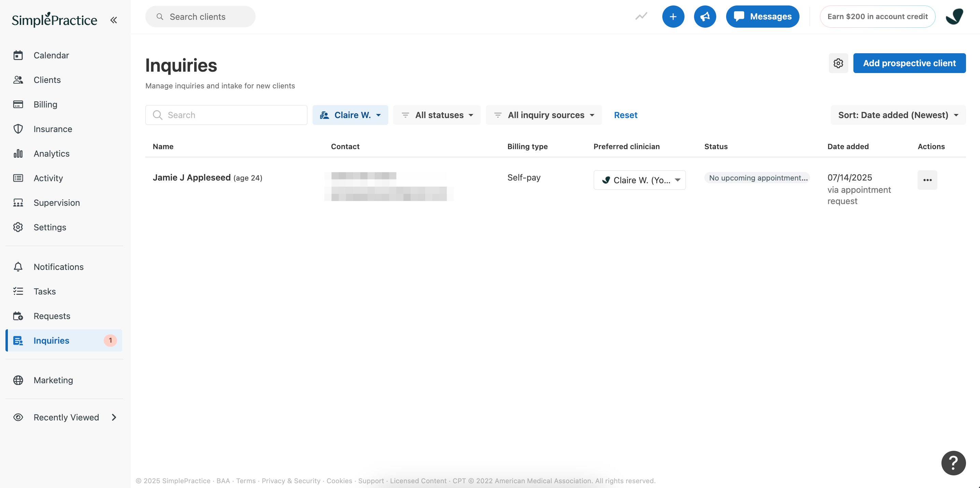
Task: Open Jamie J Appleseed inquiry
Action: (191, 178)
